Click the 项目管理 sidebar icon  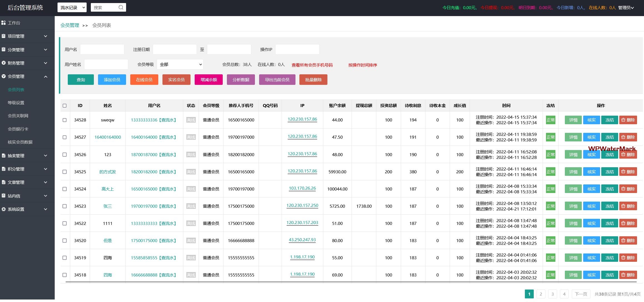[x=4, y=36]
